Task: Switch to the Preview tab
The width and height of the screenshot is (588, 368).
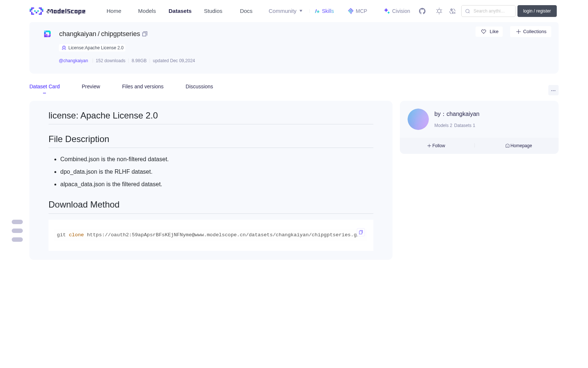Action: 91,86
